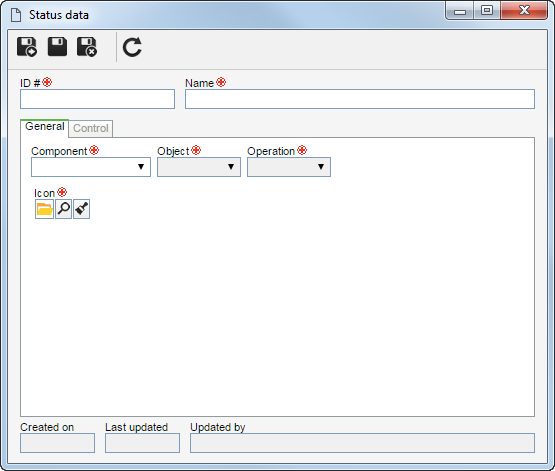Switch to the Control tab
Screen dimensions: 555x471
click(91, 128)
